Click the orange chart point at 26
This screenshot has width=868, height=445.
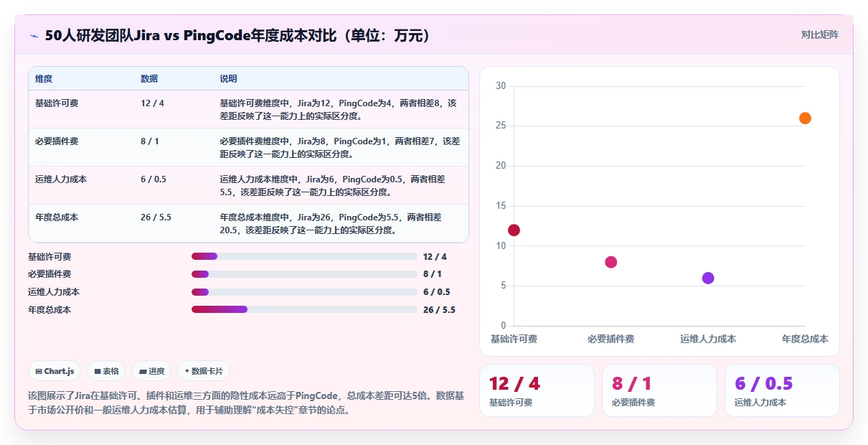tap(805, 118)
